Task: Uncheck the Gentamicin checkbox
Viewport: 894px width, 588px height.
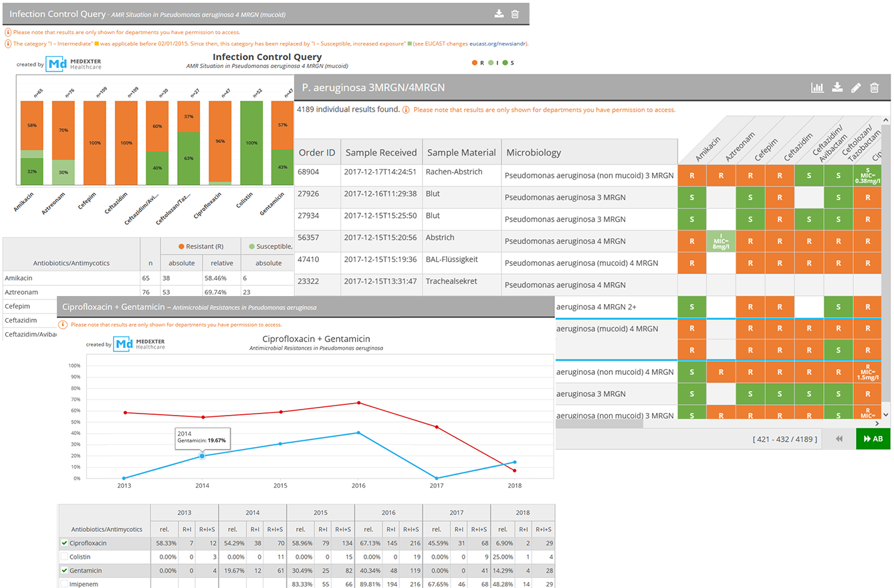Action: click(64, 571)
